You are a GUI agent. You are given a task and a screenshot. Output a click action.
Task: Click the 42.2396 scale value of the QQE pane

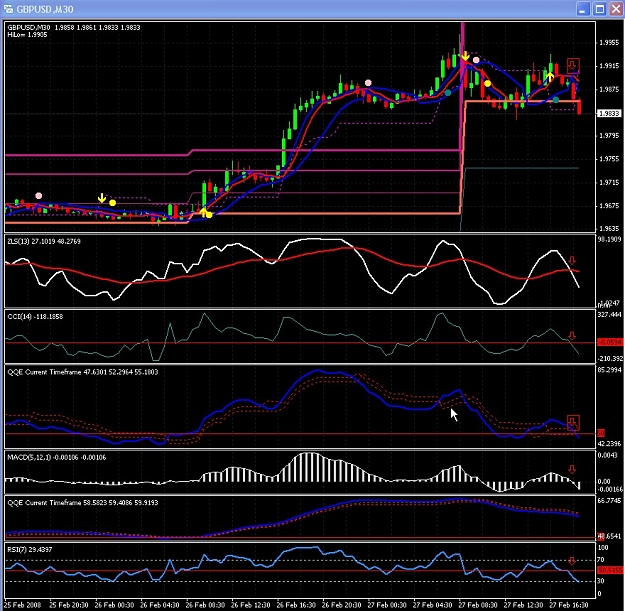tap(609, 444)
